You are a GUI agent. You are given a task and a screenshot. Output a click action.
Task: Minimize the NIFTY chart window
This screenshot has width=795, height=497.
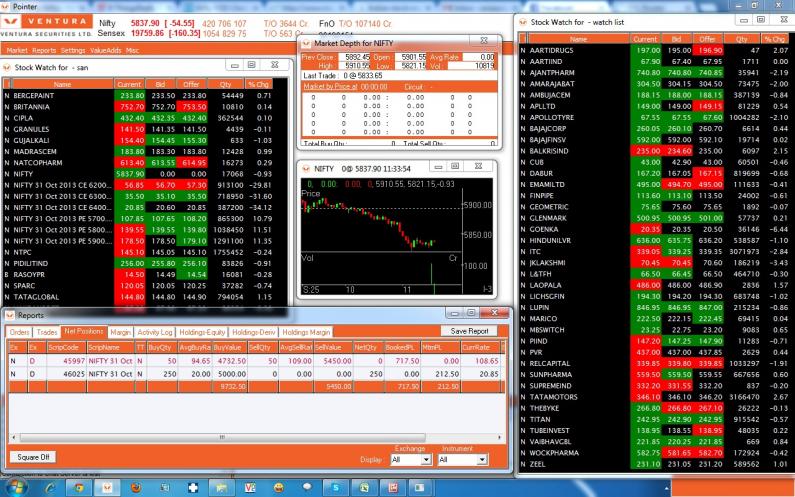(x=438, y=166)
